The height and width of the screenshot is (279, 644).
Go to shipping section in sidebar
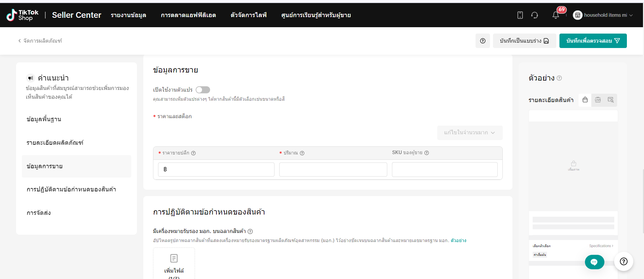[x=39, y=213]
